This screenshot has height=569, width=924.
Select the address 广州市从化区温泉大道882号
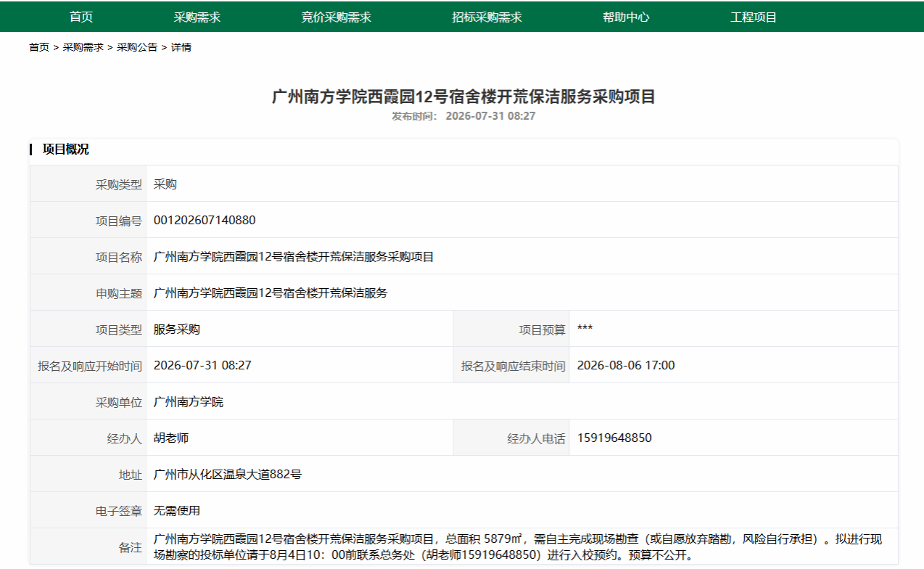click(x=228, y=475)
